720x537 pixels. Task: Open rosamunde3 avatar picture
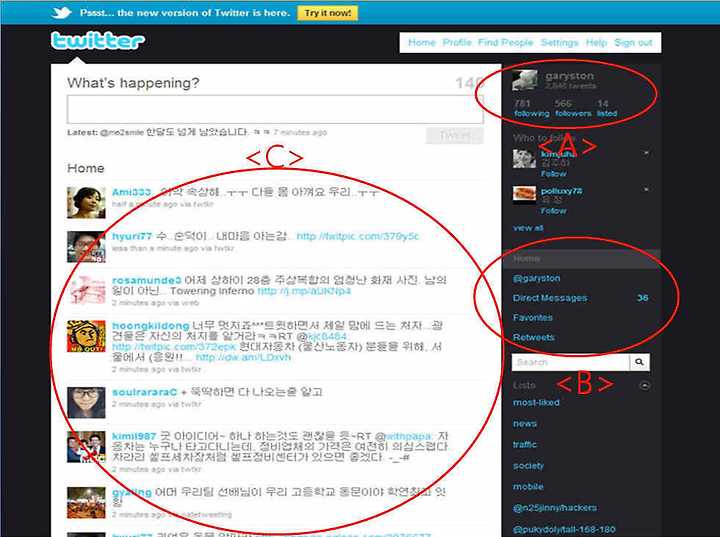tap(86, 290)
